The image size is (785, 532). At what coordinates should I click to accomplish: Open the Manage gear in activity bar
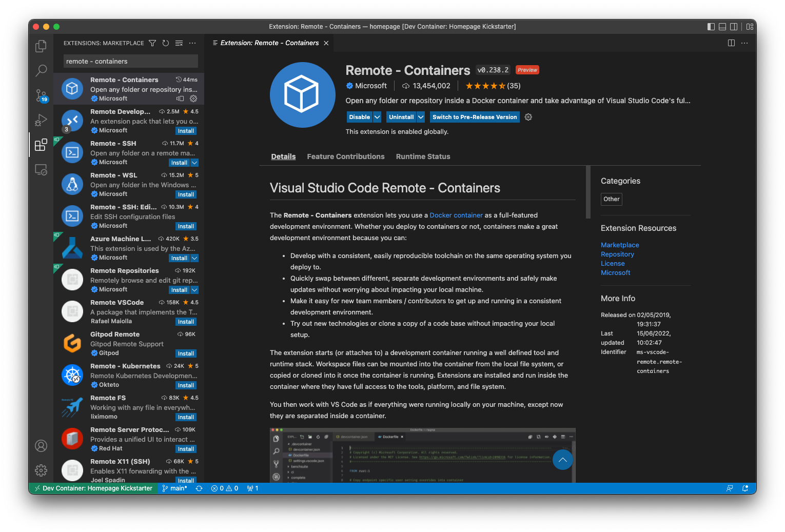[x=41, y=470]
